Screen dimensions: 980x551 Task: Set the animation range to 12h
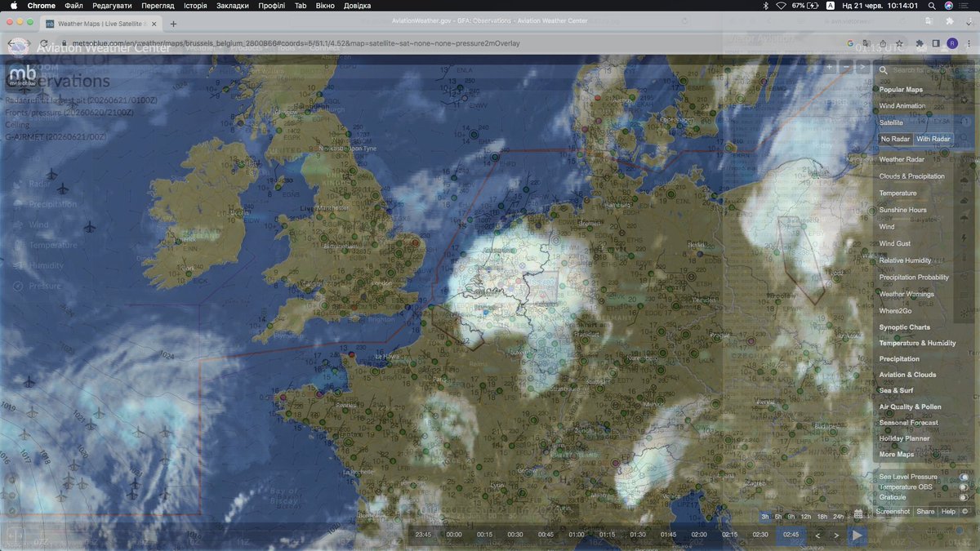tap(805, 517)
